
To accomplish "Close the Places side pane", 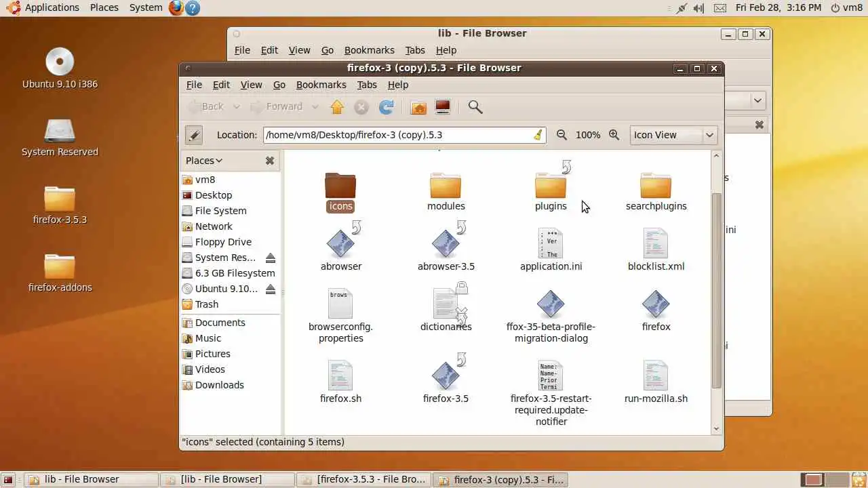I will click(270, 161).
